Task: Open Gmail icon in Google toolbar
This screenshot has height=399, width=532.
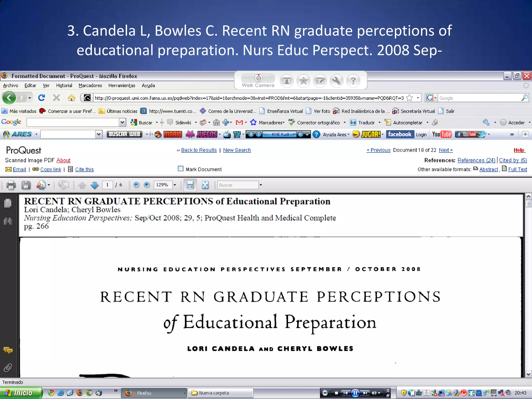Action: point(239,122)
